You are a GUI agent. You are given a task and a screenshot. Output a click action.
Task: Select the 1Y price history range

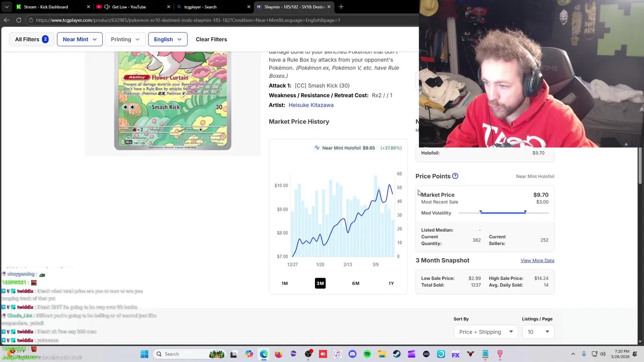[x=391, y=283]
